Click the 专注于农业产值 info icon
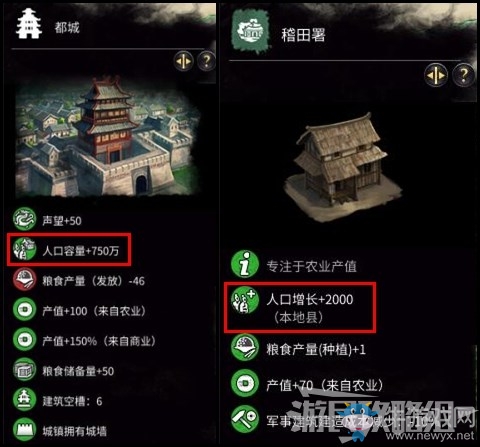480x447 pixels. click(x=245, y=264)
